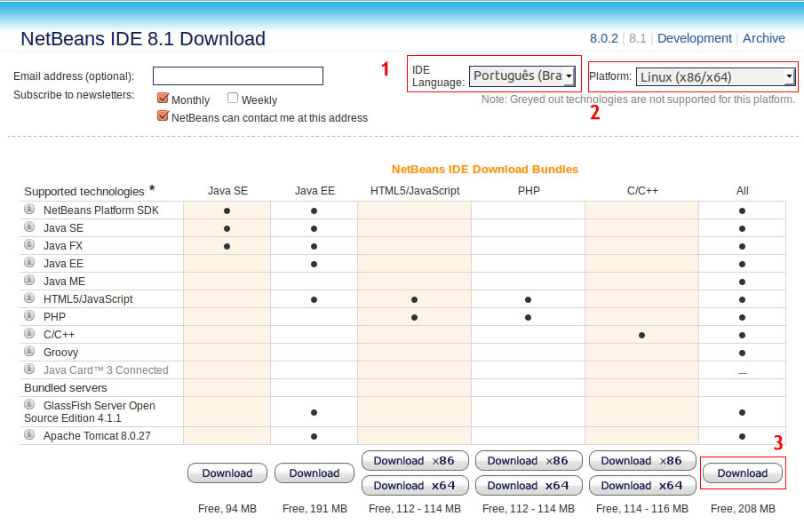Click the Java FX technology label
804x532 pixels.
62,246
